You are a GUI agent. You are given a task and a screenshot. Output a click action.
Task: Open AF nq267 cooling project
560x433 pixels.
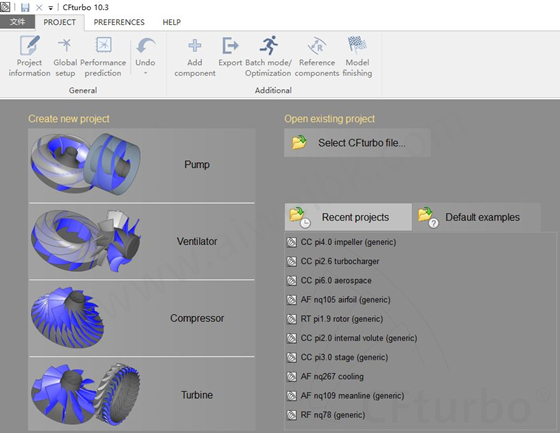pos(332,377)
